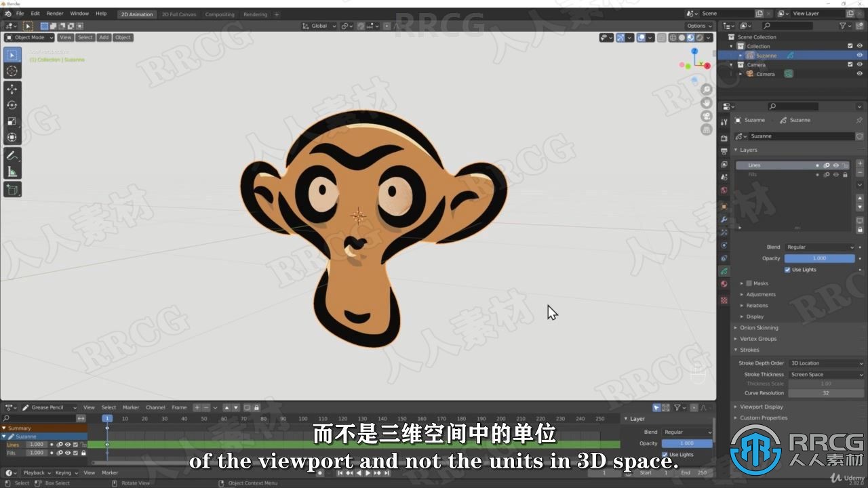The width and height of the screenshot is (868, 488).
Task: Adjust Lines channel opacity value
Action: click(x=37, y=445)
